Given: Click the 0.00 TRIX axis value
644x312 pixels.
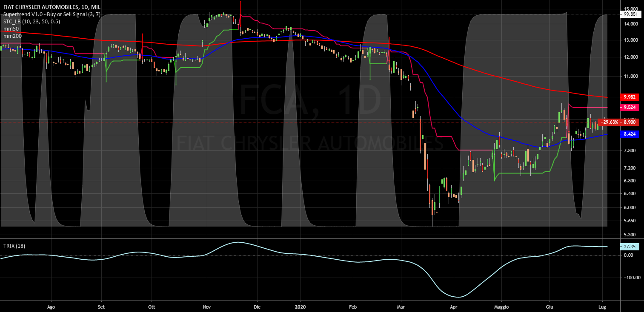Looking at the screenshot, I should coord(629,255).
